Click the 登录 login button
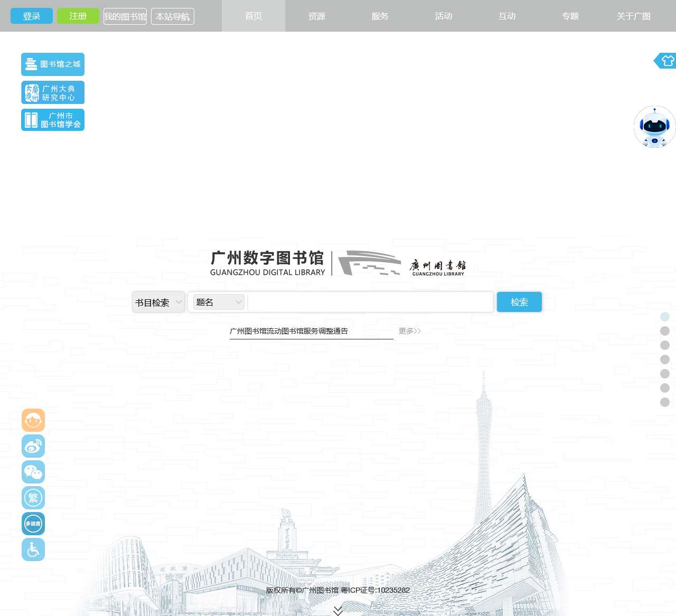Image resolution: width=676 pixels, height=616 pixels. [32, 16]
